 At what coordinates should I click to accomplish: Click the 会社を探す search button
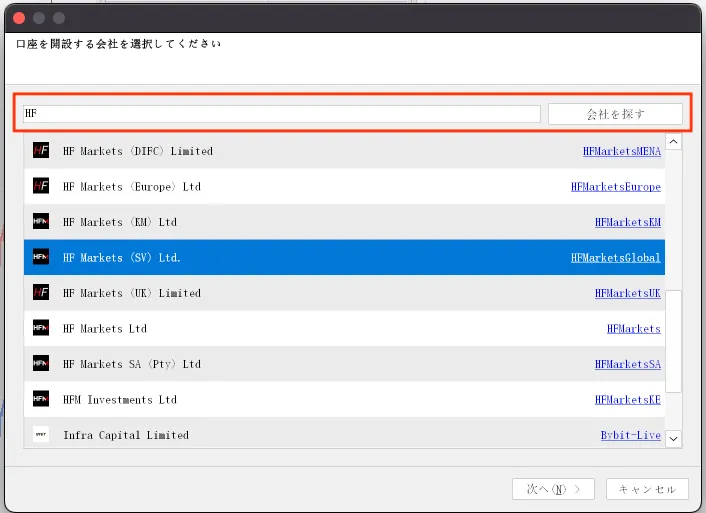615,114
